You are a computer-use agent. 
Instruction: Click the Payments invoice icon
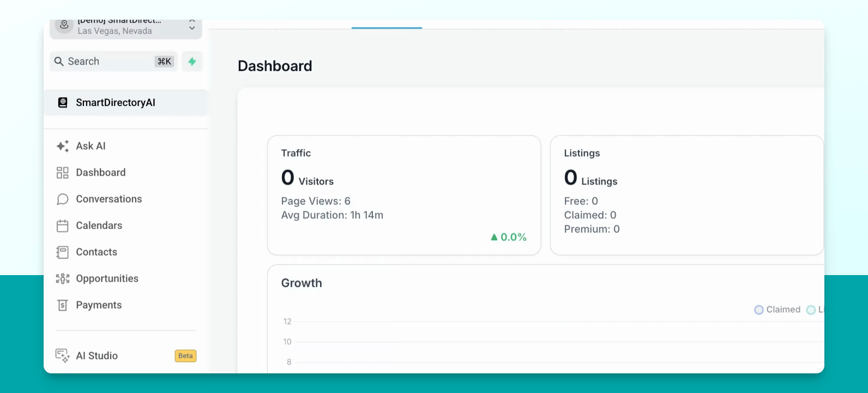pos(63,305)
